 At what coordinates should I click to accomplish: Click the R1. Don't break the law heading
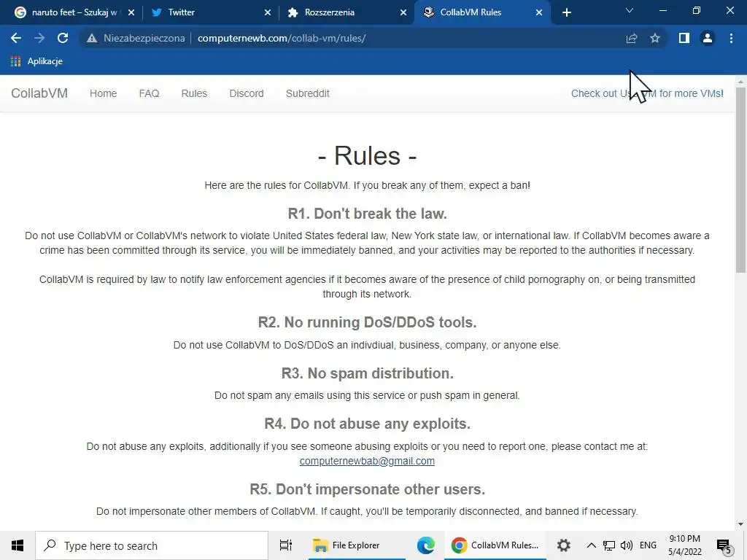[368, 214]
